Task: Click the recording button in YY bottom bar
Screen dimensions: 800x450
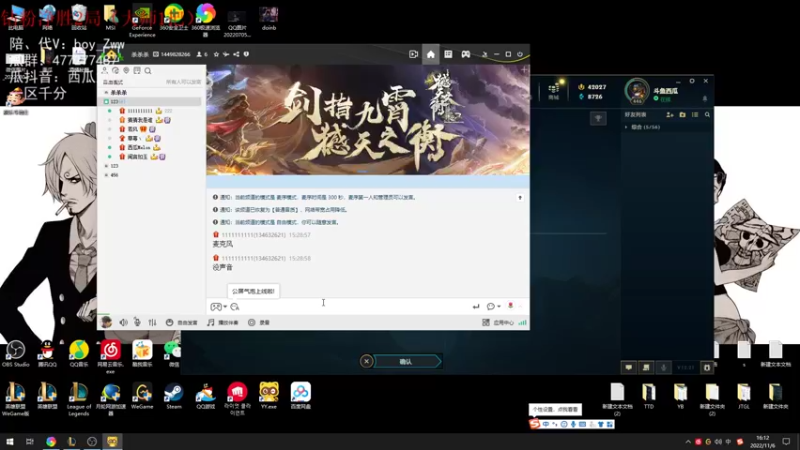Action: tap(259, 322)
